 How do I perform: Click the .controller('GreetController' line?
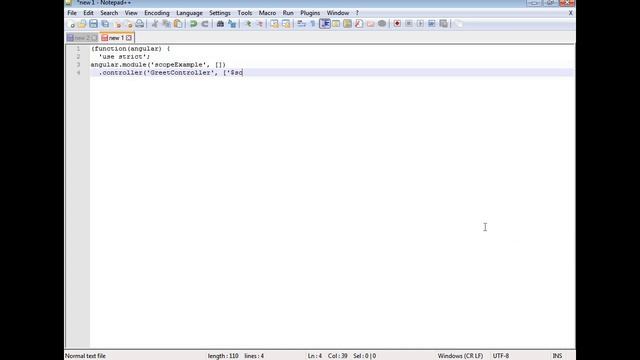pyautogui.click(x=171, y=73)
